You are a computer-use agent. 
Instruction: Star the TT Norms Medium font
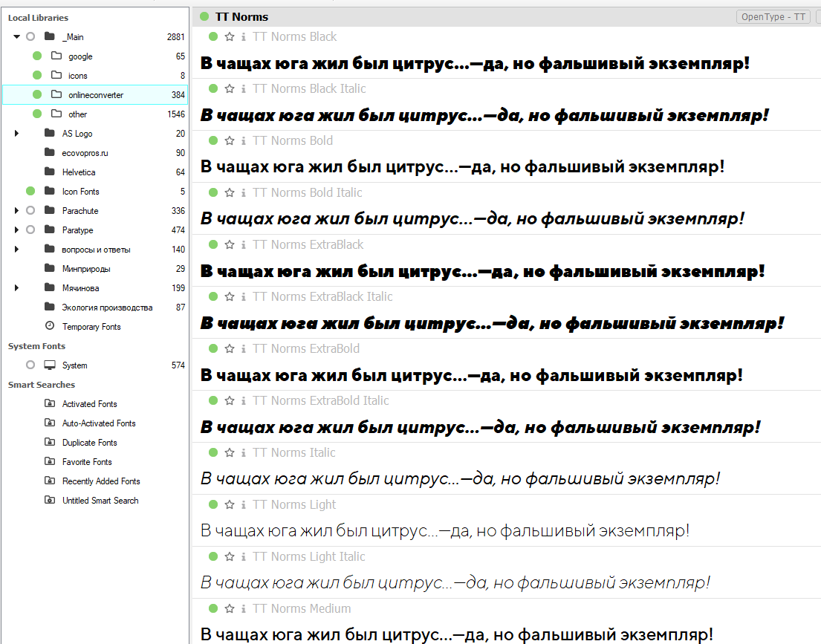click(x=230, y=608)
